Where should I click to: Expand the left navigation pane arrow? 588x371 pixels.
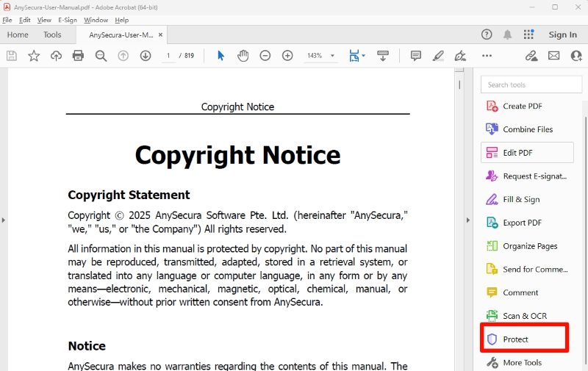pyautogui.click(x=4, y=220)
